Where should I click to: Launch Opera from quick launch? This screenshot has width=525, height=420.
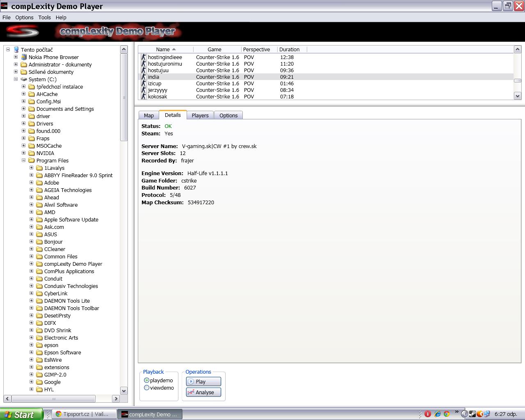[x=427, y=414]
